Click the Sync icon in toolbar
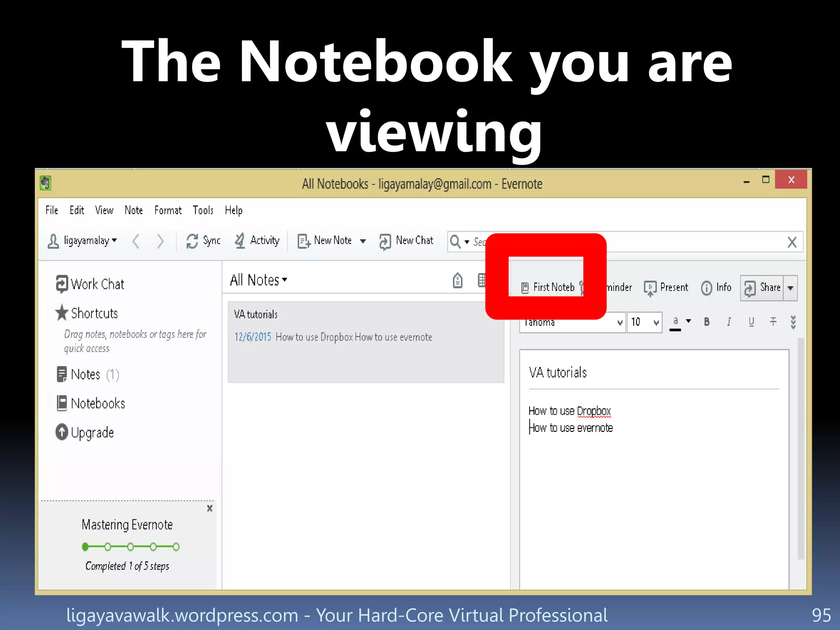This screenshot has height=630, width=840. (192, 241)
